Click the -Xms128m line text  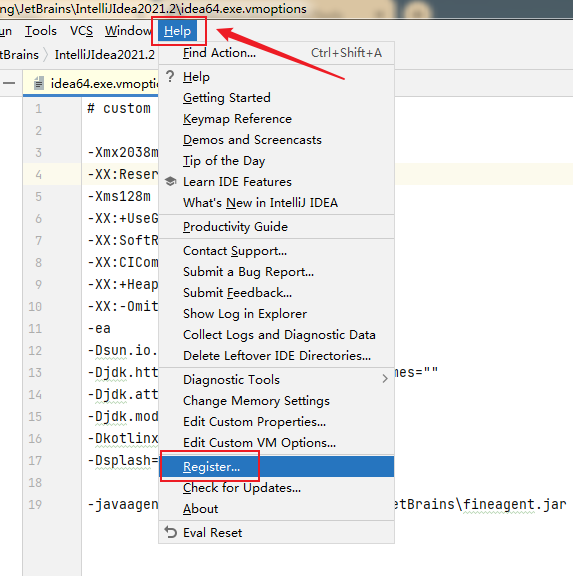119,196
